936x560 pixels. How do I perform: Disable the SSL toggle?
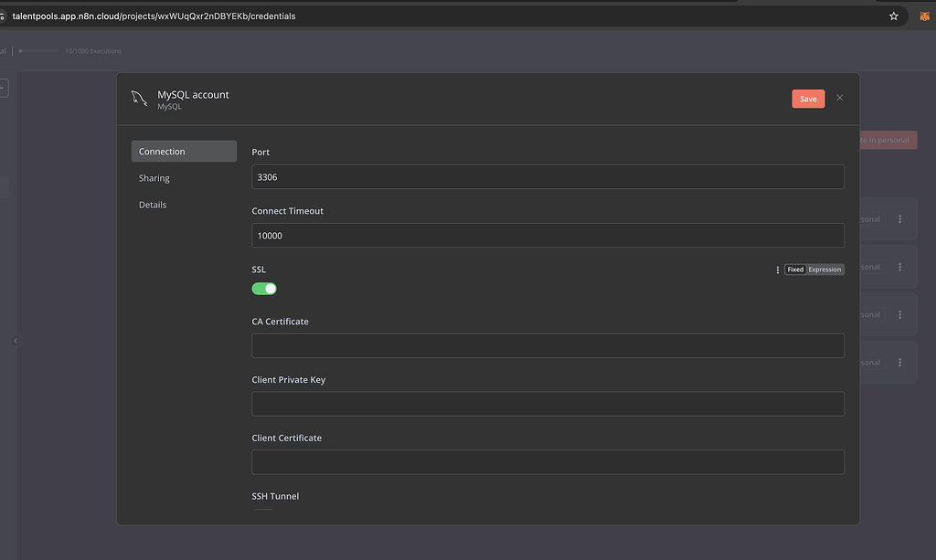[x=264, y=288]
